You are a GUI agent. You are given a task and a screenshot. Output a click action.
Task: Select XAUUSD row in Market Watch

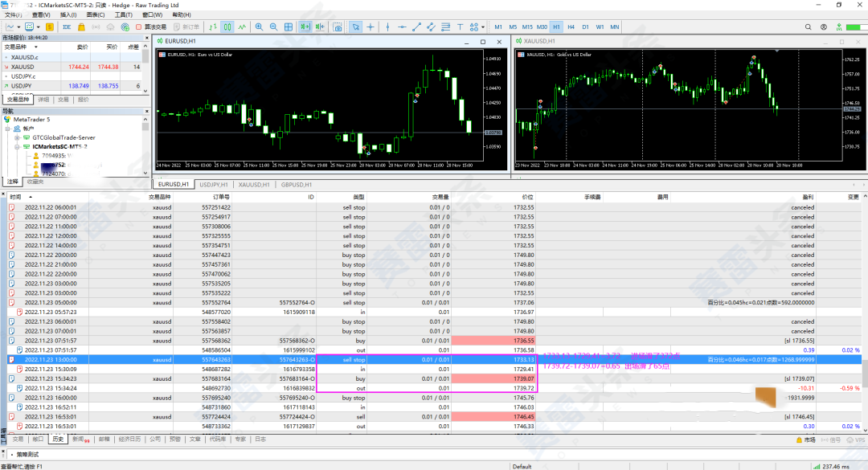tap(73, 67)
